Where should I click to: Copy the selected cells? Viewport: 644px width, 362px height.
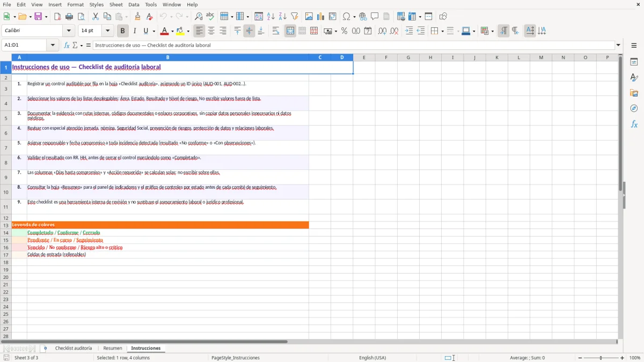(x=107, y=17)
